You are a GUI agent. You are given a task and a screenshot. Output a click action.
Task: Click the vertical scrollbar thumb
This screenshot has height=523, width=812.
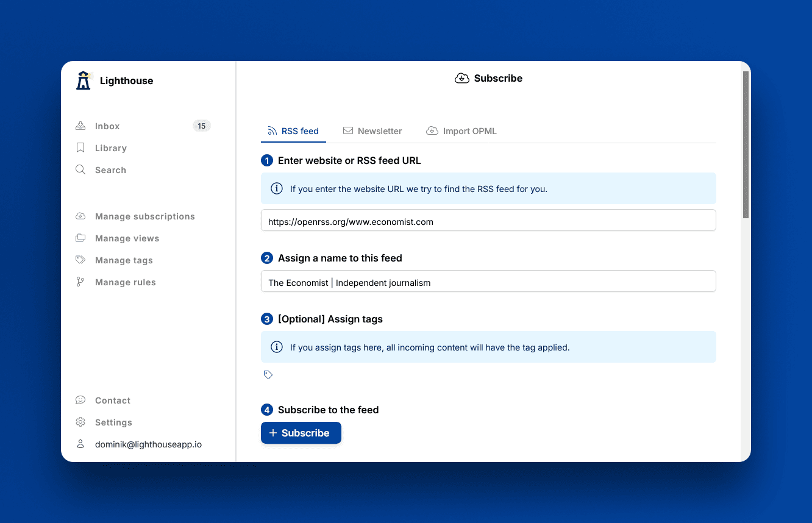pyautogui.click(x=746, y=144)
